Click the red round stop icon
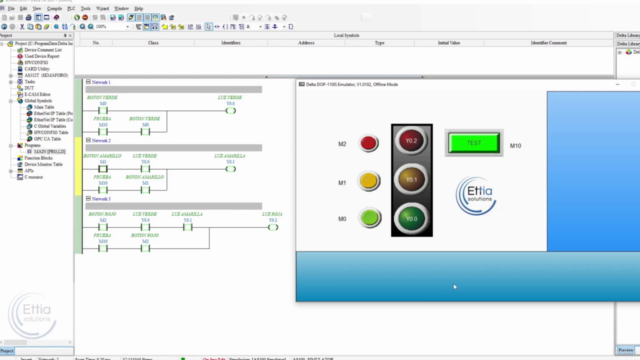Image resolution: width=640 pixels, height=360 pixels. (x=85, y=18)
